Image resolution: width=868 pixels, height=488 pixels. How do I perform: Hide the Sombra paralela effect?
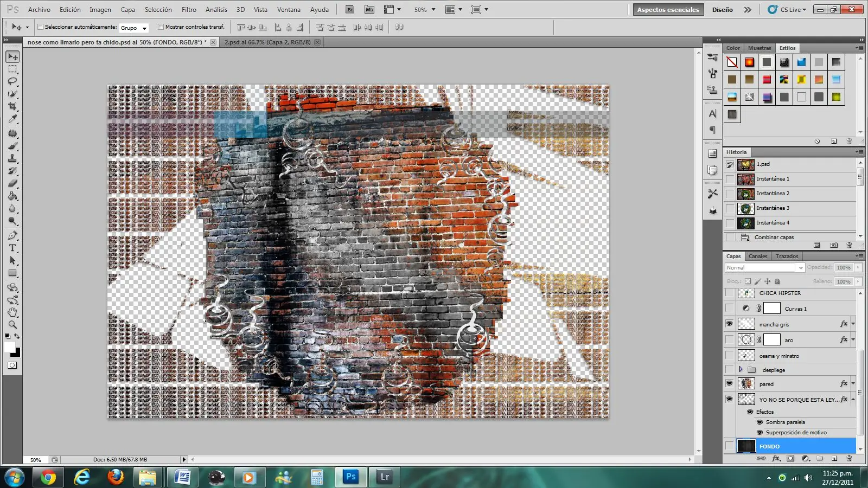[759, 422]
